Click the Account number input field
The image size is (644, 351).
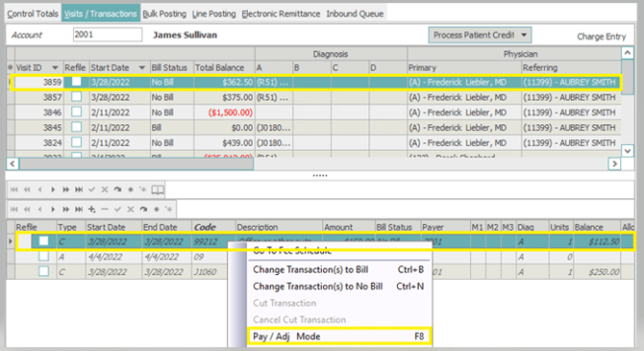(108, 35)
